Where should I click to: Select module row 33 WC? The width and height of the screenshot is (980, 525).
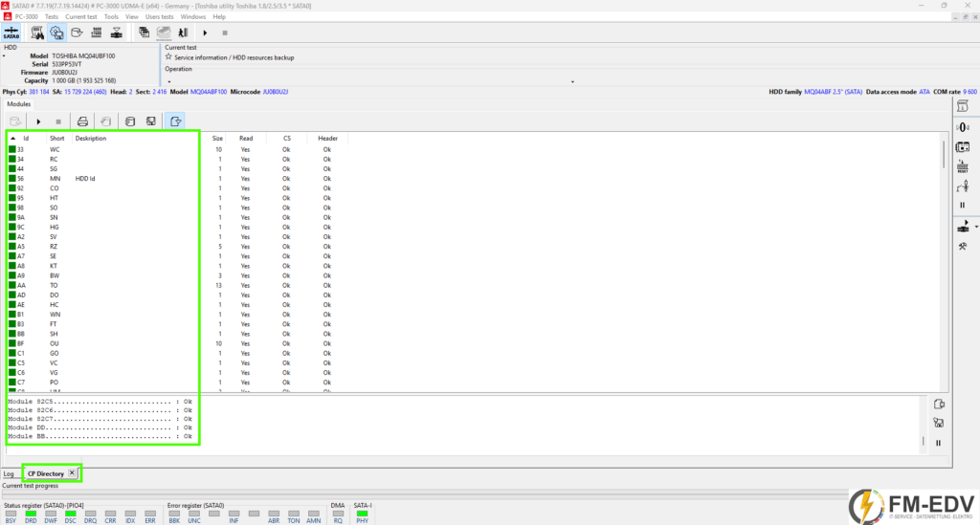click(x=178, y=150)
